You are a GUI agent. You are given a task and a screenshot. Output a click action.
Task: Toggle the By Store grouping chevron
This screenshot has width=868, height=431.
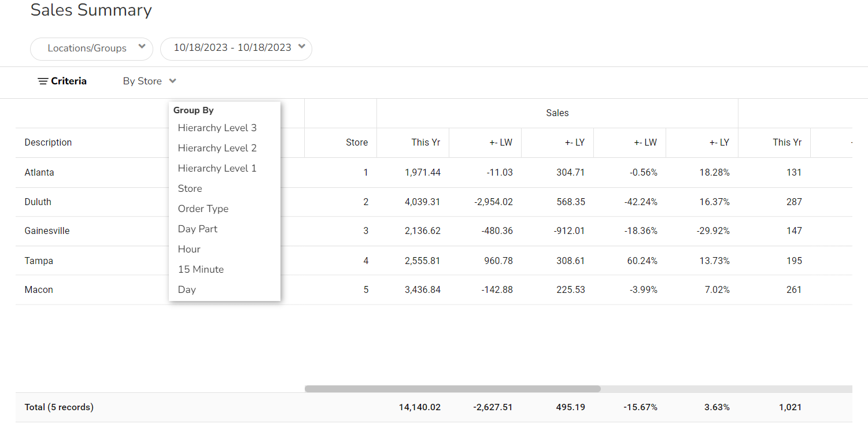tap(172, 81)
